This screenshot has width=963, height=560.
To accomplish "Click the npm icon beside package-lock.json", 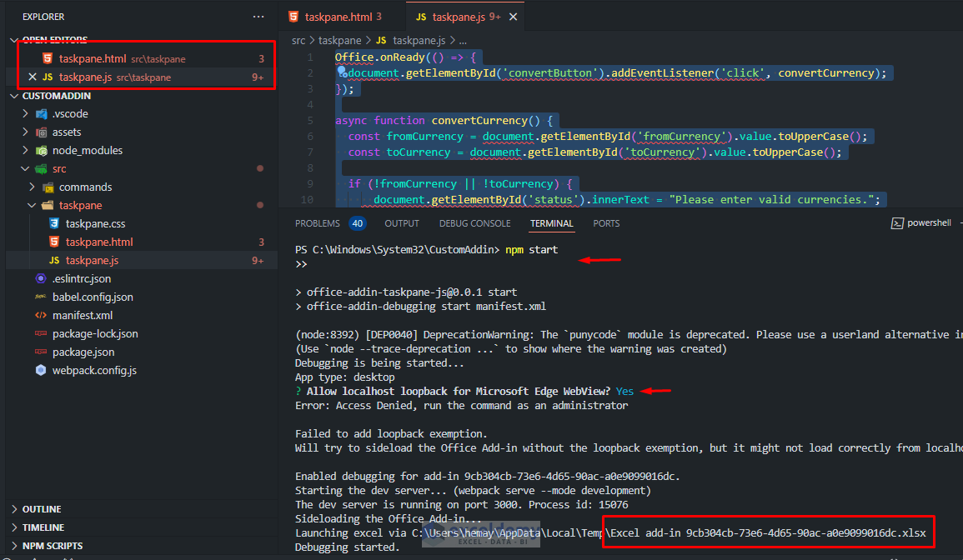I will 41,333.
